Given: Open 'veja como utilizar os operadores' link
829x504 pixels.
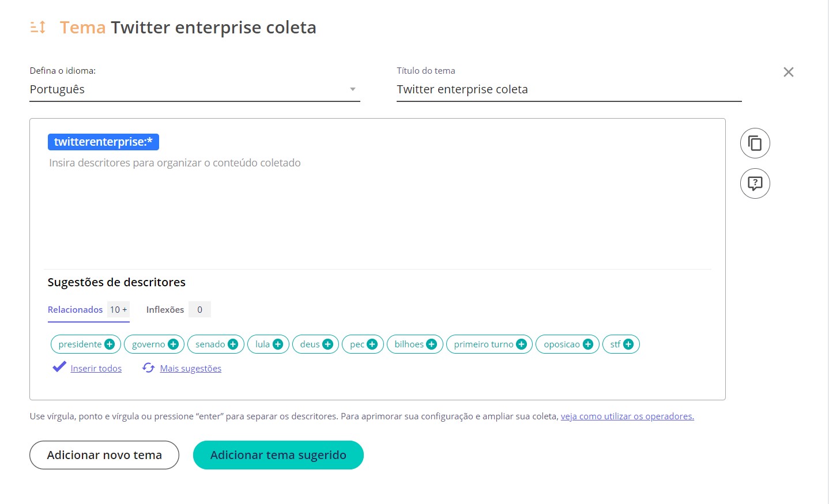Looking at the screenshot, I should coord(627,416).
